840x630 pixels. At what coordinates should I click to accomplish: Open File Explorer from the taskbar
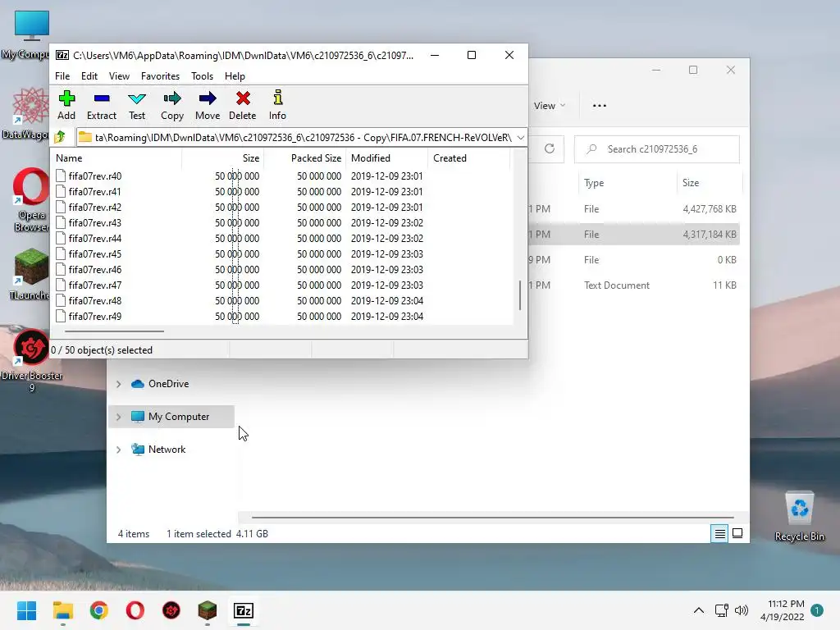tap(62, 610)
